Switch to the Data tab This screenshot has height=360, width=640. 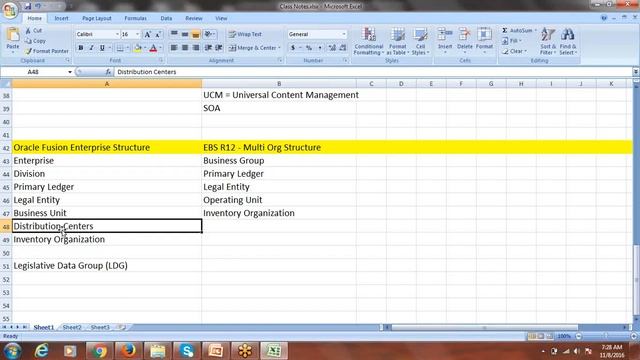[x=166, y=18]
